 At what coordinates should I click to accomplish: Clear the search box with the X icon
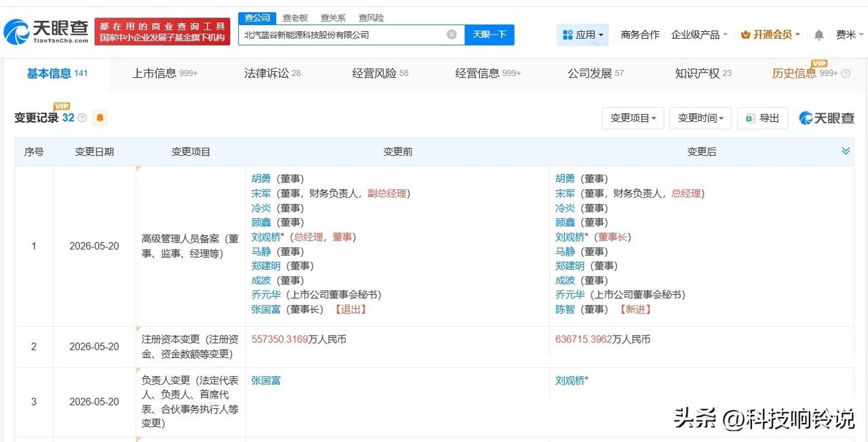(452, 35)
